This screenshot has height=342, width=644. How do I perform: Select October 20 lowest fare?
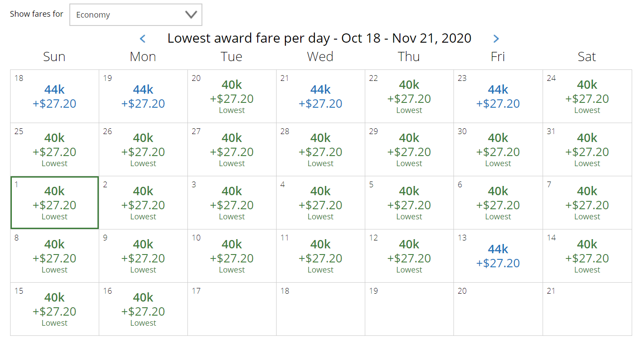click(232, 96)
